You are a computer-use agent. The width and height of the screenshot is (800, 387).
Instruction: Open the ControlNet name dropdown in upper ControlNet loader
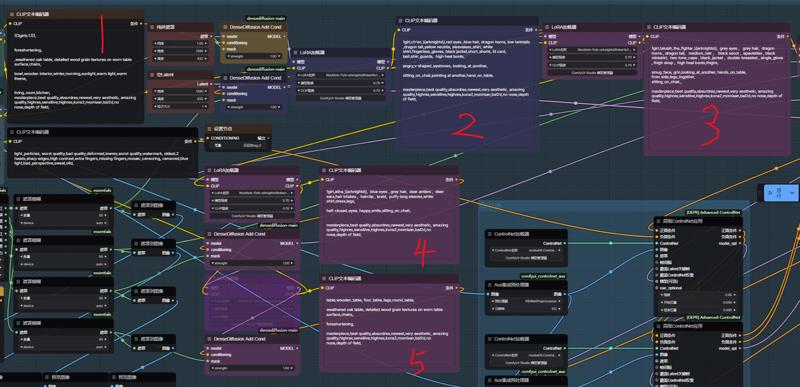point(526,250)
